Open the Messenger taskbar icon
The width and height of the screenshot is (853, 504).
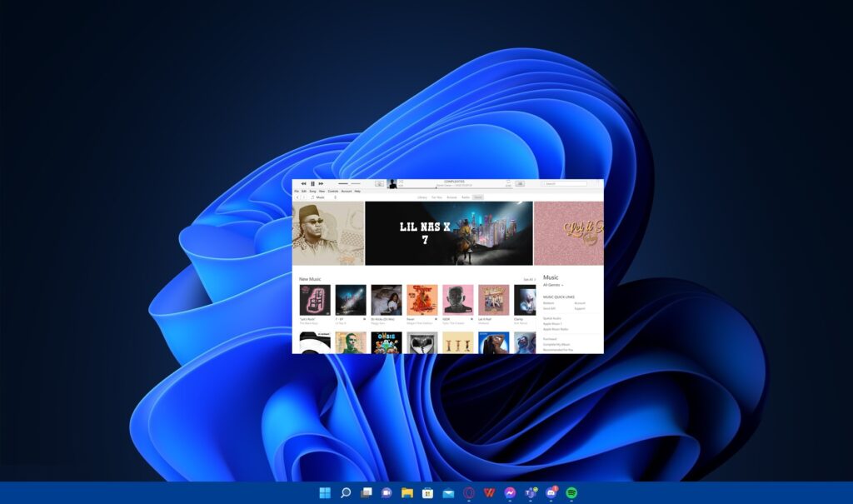(510, 493)
